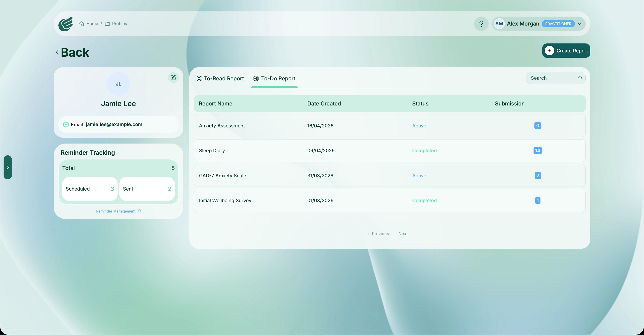The width and height of the screenshot is (644, 335).
Task: Click the Alex Morgan user name
Action: pos(523,24)
